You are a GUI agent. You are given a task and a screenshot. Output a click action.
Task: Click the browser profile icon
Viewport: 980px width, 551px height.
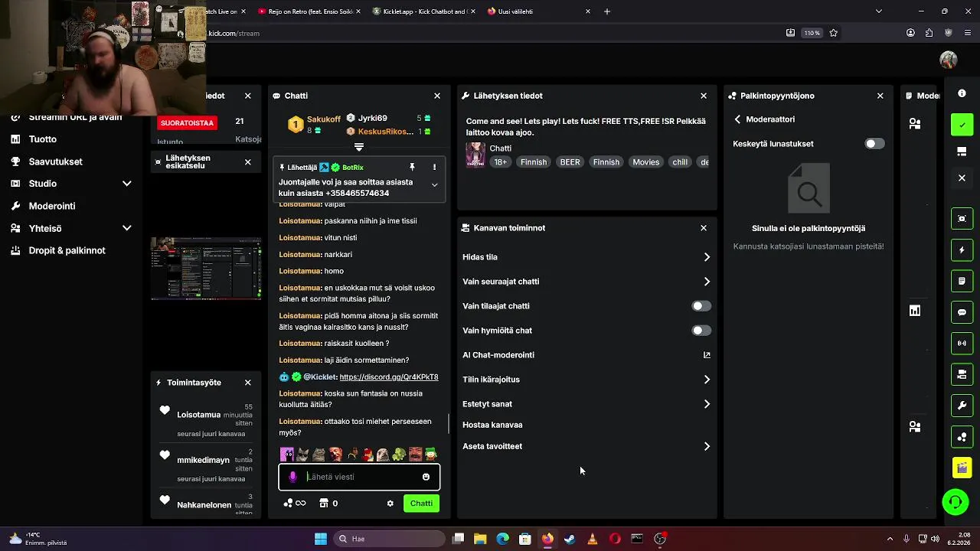[910, 33]
